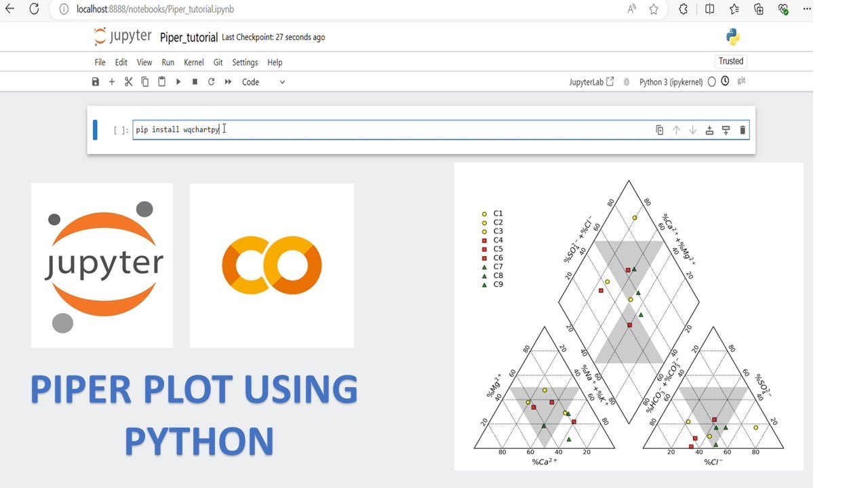Click the Last Checkpoint status text
The width and height of the screenshot is (868, 488).
[x=273, y=37]
